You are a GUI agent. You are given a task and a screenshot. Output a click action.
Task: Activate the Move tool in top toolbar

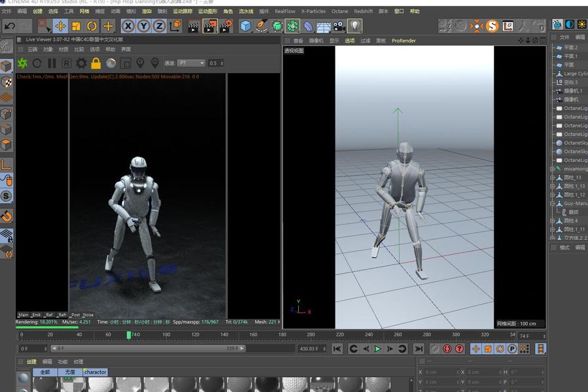(60, 26)
